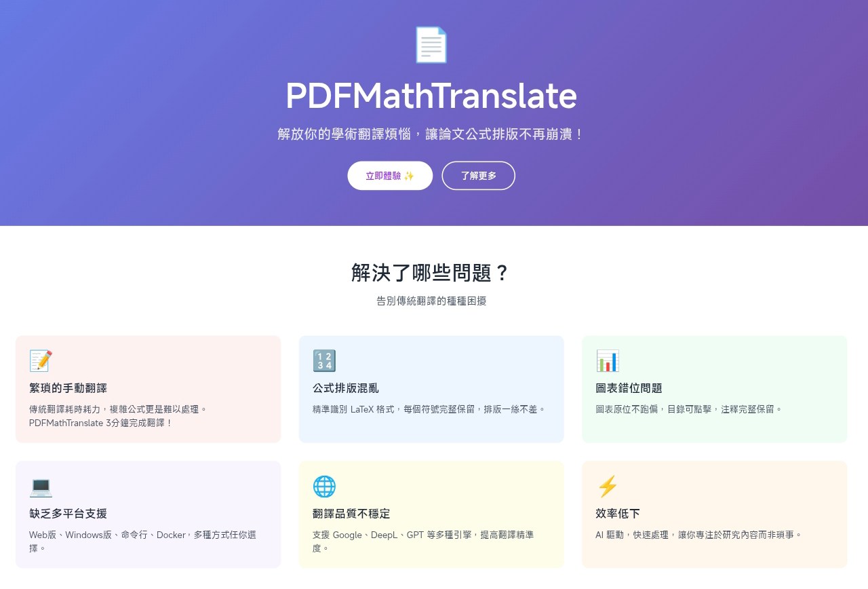The image size is (868, 589).
Task: Click the subtitle 告別傳統翻譯的種種困擾
Action: (x=431, y=301)
